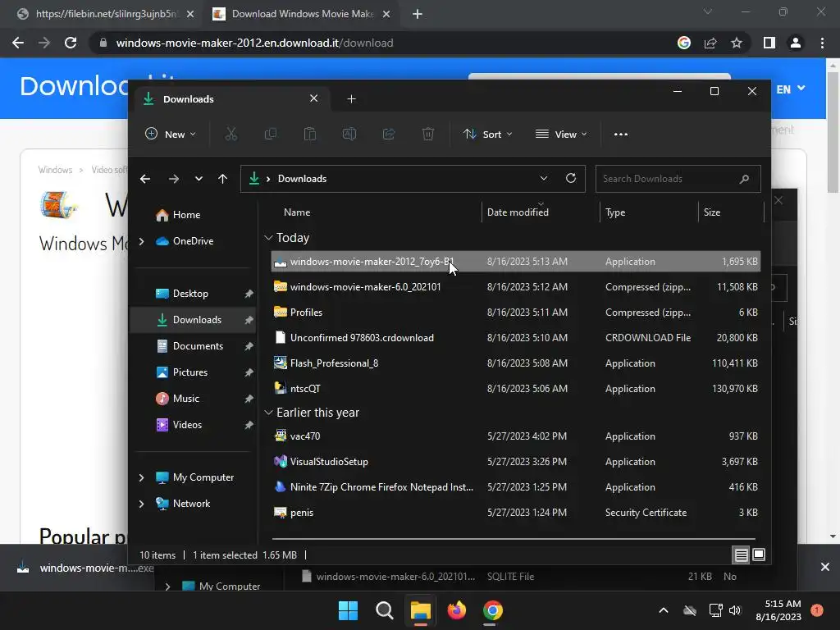Open the New dropdown in Explorer
The image size is (840, 630).
(x=171, y=134)
